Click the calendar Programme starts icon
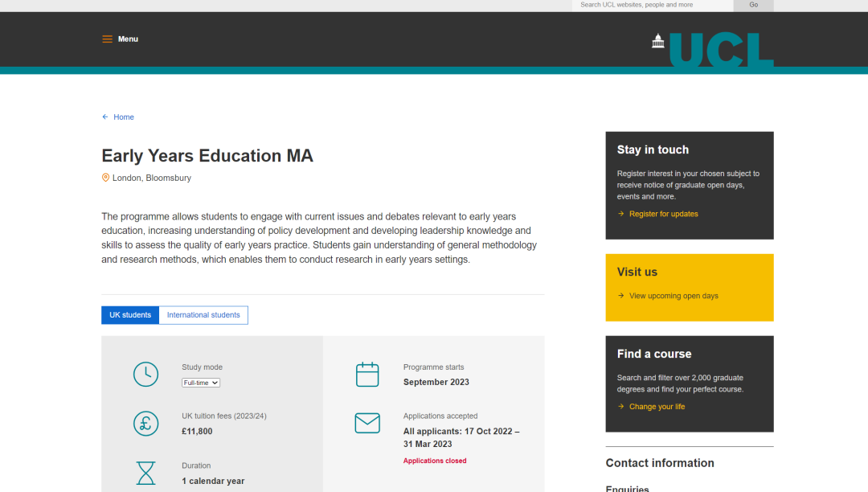 click(x=367, y=374)
